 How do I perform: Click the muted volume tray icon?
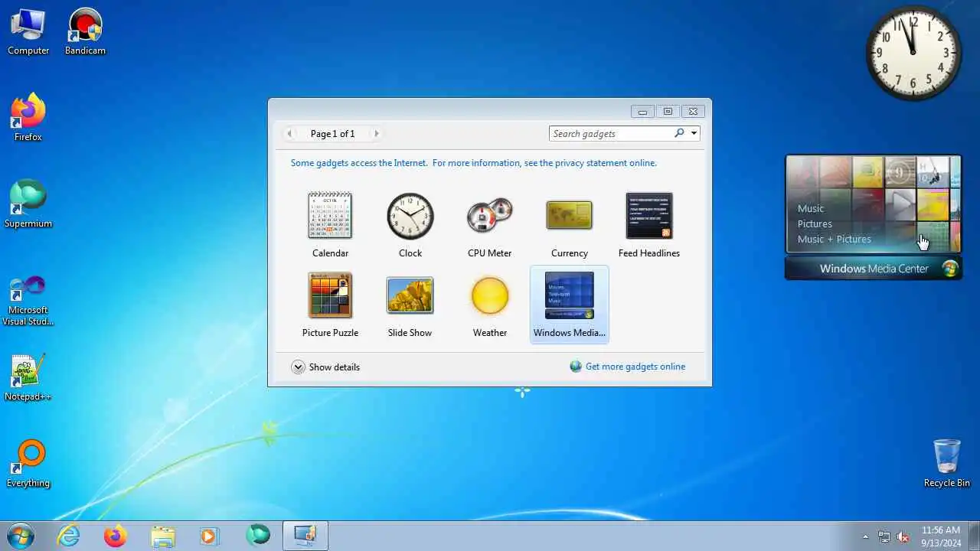click(903, 536)
